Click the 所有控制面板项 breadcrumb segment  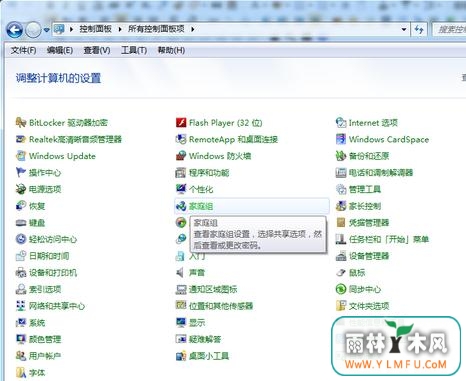pos(156,29)
